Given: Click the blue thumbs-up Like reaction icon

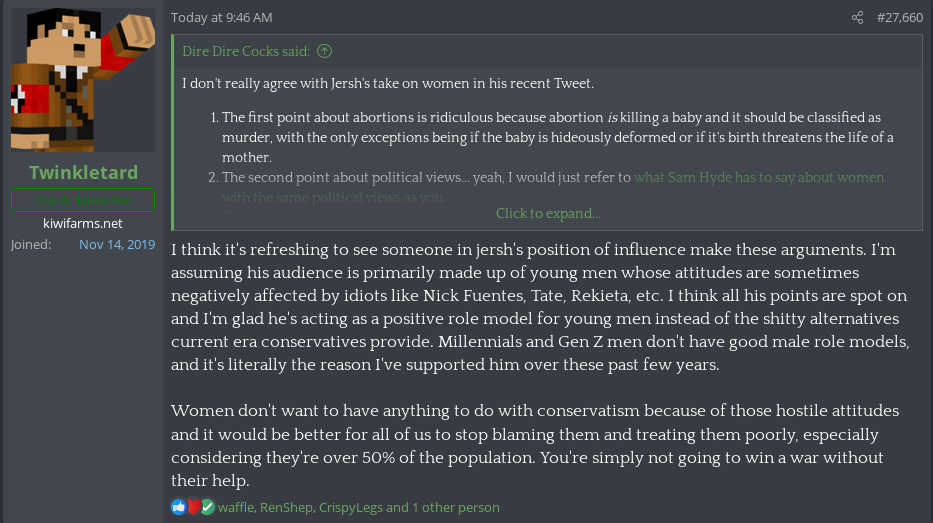Looking at the screenshot, I should click(179, 507).
